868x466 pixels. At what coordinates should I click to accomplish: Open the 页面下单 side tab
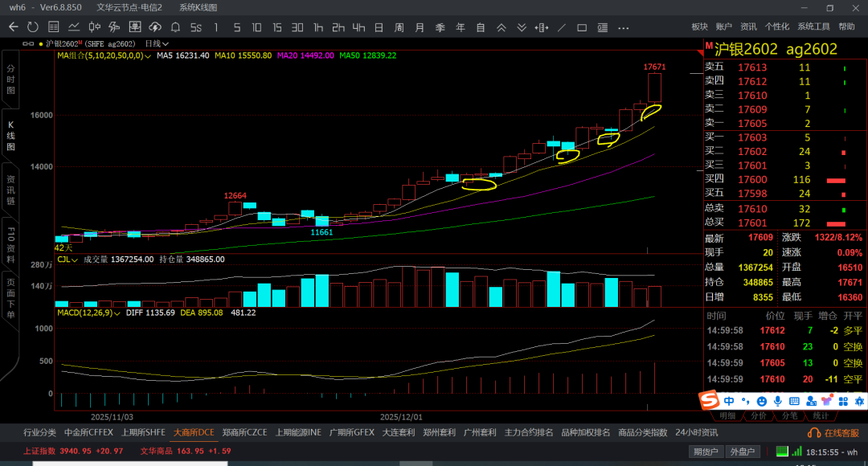coord(10,299)
